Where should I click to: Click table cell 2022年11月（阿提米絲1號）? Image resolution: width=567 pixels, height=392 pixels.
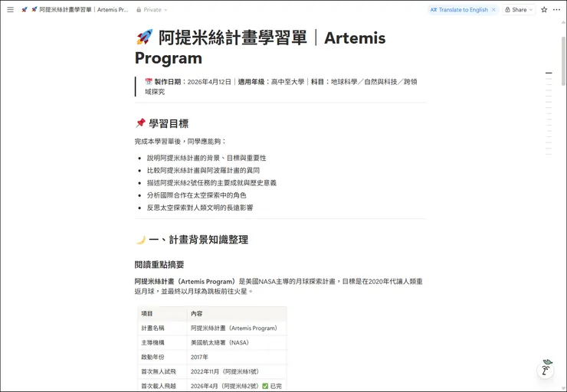coord(237,371)
